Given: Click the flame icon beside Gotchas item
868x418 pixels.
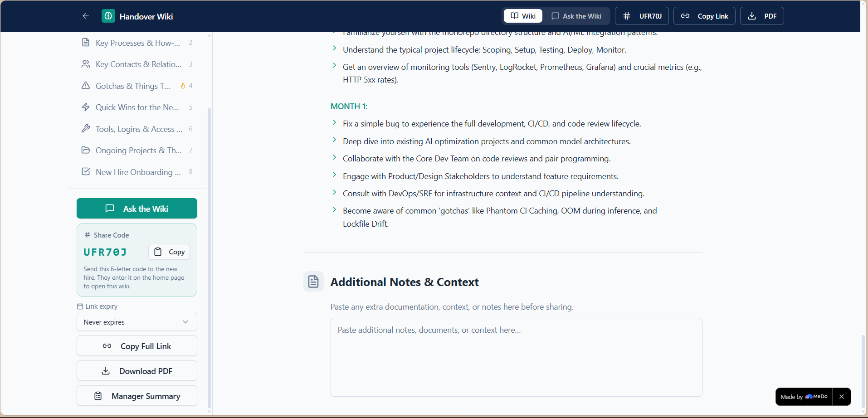Looking at the screenshot, I should click(183, 86).
